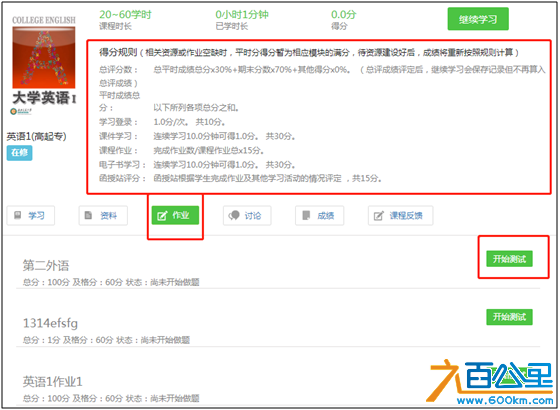Click the 在修 status badge

coord(19,153)
